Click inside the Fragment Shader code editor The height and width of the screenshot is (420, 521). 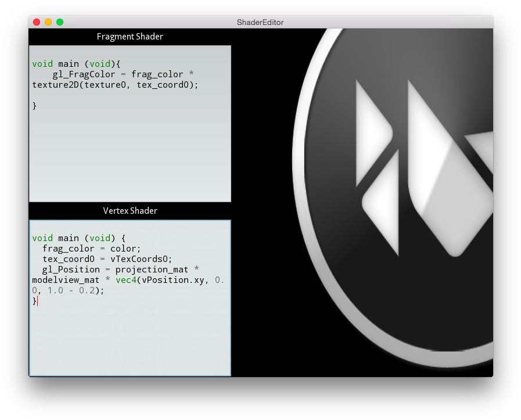click(130, 124)
